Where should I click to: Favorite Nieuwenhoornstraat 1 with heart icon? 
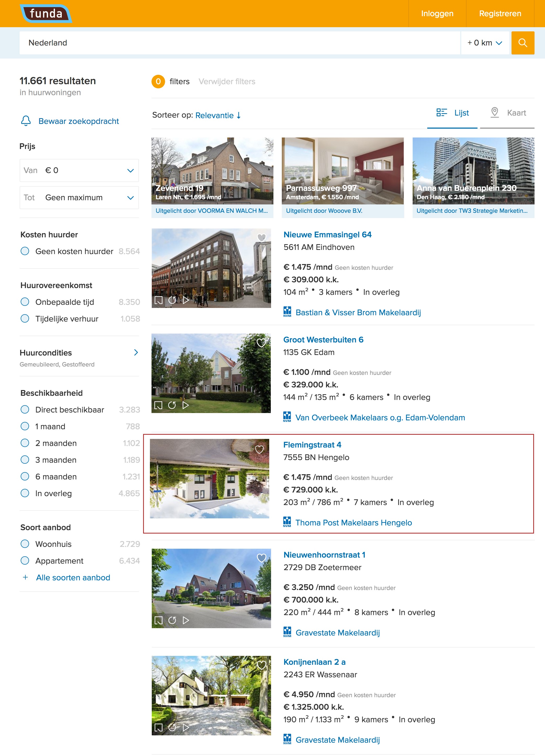[x=261, y=558]
